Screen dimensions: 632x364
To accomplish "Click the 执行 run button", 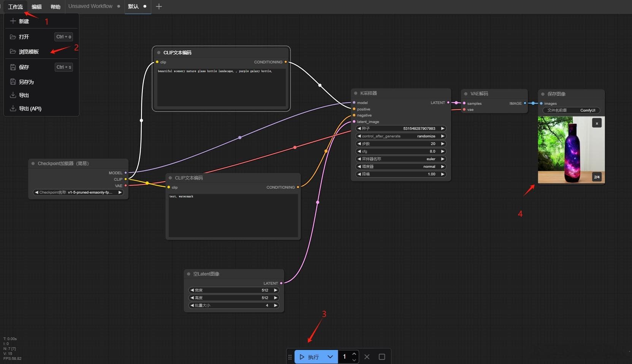I will 309,357.
